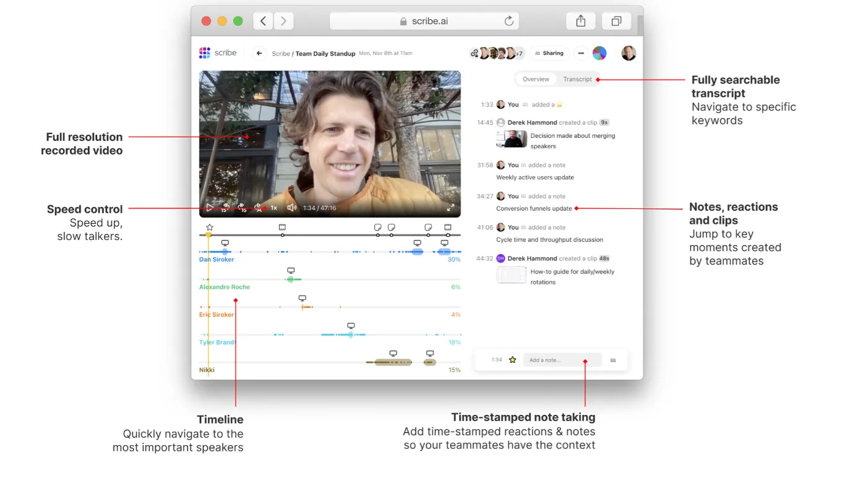Jump to the 31:58 Weekly active users note
The height and width of the screenshot is (486, 868).
535,177
